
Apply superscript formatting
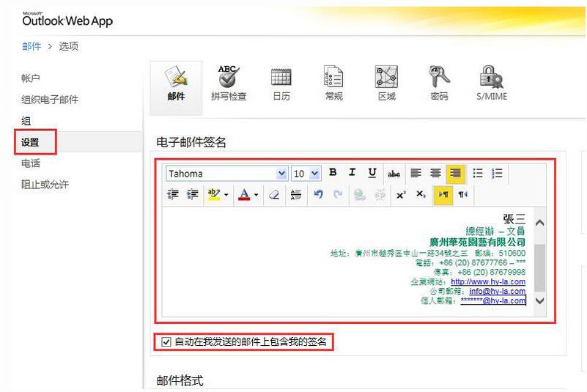tap(401, 195)
